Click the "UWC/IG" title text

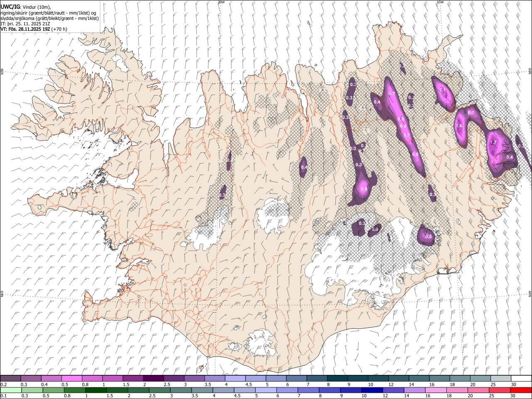(10, 7)
